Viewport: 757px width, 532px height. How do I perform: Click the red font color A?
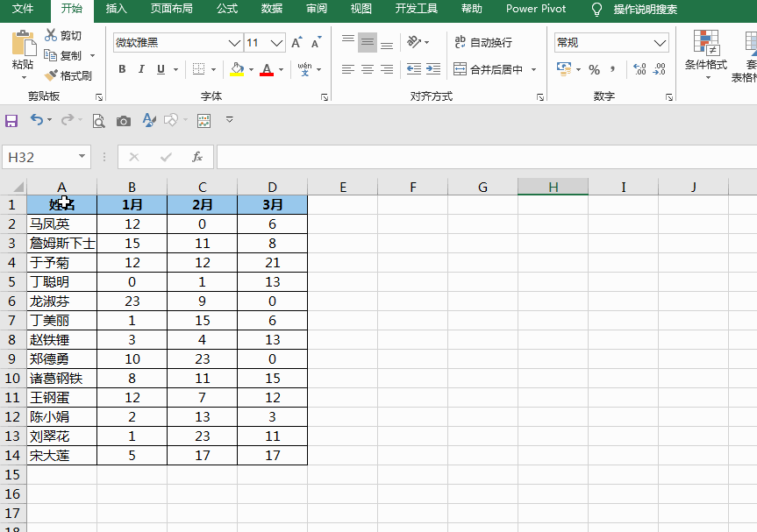click(x=267, y=69)
